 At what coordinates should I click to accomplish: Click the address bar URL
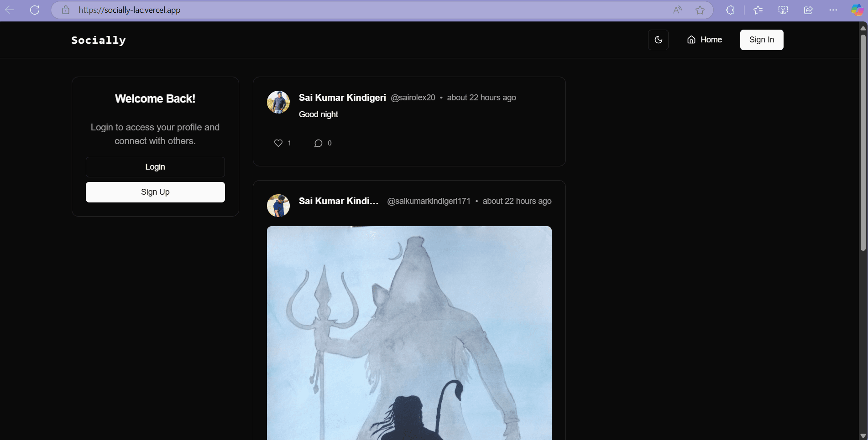click(130, 10)
